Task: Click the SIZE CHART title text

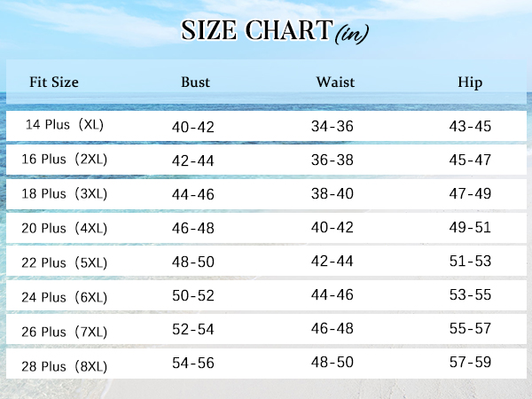Action: pos(257,30)
